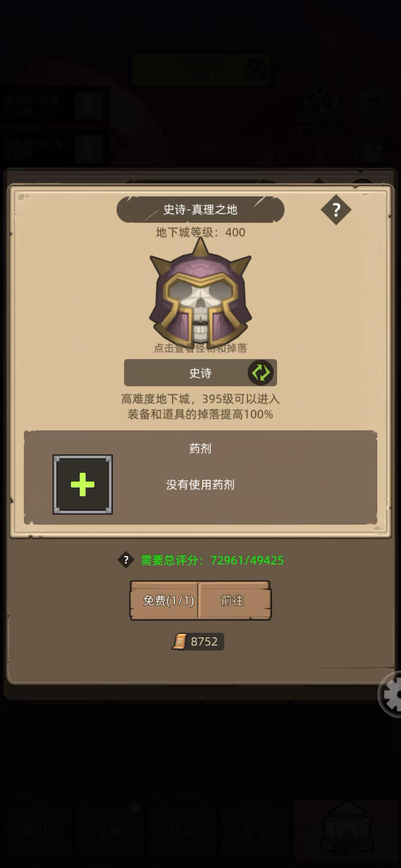The width and height of the screenshot is (401, 868).
Task: Open the 战斗 bottom tab
Action: click(182, 830)
